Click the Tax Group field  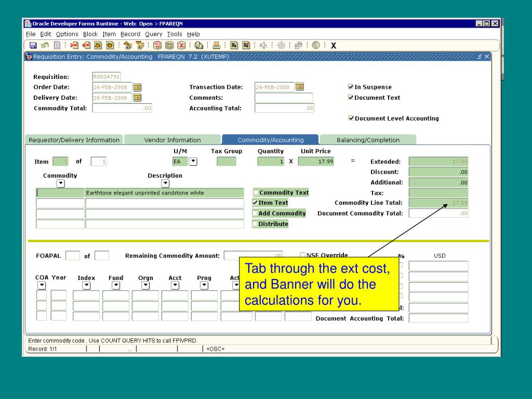pos(227,162)
